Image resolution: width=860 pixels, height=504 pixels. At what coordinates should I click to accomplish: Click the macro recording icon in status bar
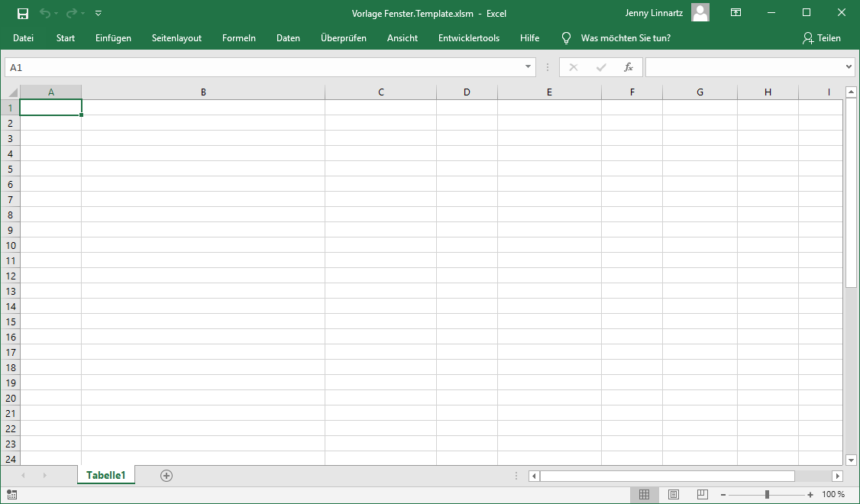coord(11,495)
